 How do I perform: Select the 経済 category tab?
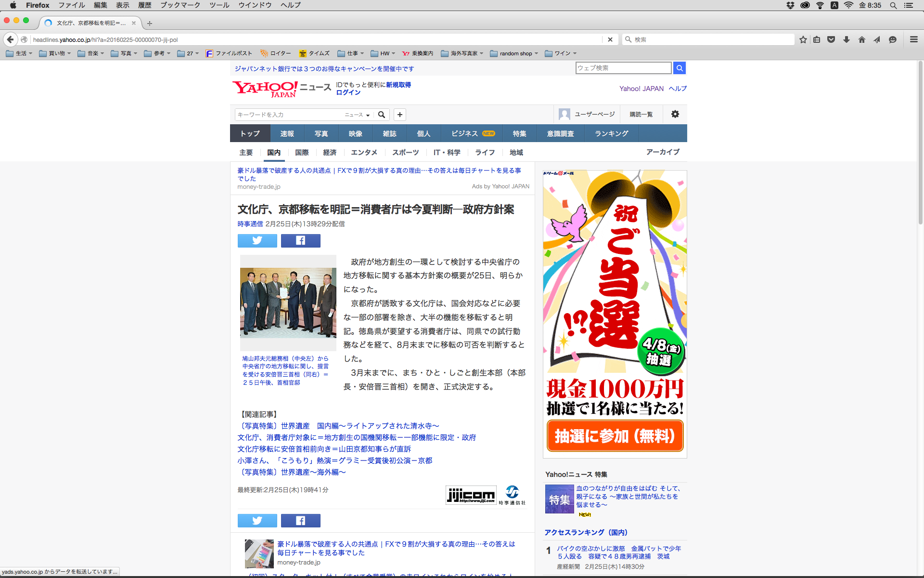pos(330,152)
